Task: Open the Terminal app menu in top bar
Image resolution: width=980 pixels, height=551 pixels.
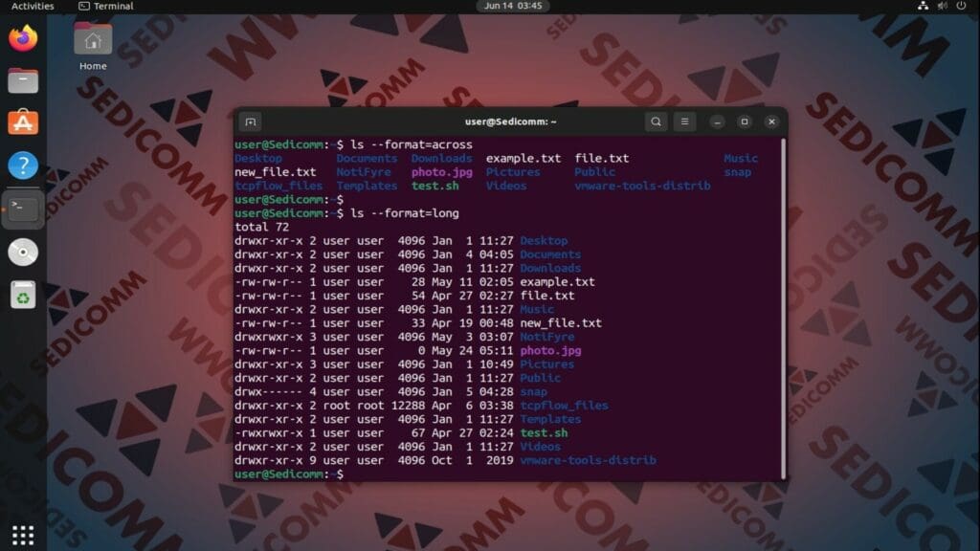Action: coord(105,7)
